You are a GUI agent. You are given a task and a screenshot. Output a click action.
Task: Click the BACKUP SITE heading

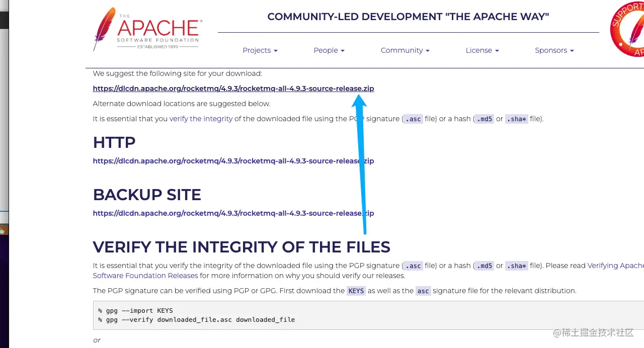pyautogui.click(x=147, y=195)
